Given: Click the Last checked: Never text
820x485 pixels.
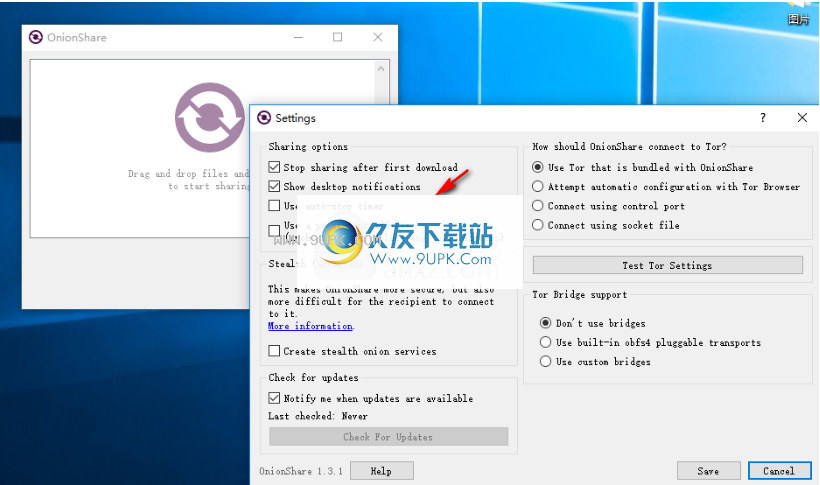Looking at the screenshot, I should [x=318, y=416].
